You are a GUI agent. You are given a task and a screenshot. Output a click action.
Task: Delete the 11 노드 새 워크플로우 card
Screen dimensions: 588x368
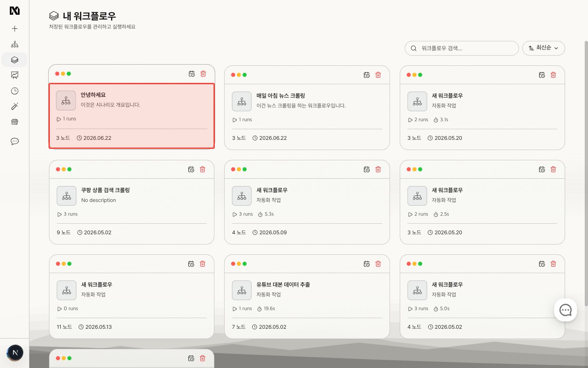pyautogui.click(x=203, y=264)
